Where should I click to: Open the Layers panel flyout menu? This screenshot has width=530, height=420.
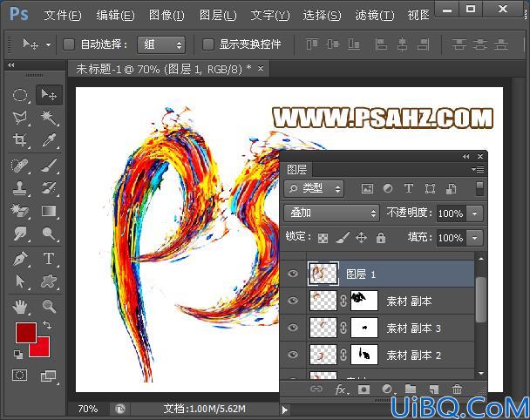click(478, 169)
